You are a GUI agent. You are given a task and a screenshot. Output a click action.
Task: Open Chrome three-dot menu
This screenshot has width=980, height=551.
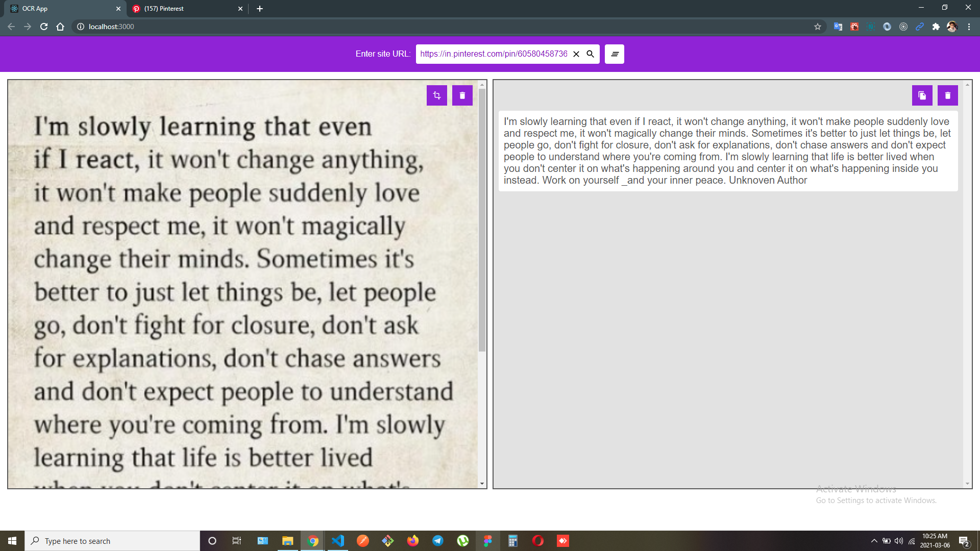[x=969, y=27]
